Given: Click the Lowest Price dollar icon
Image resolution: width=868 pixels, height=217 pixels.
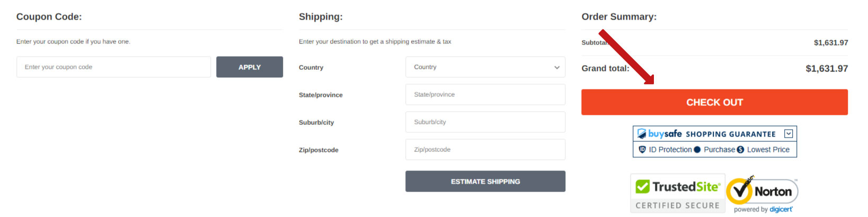Looking at the screenshot, I should (740, 150).
